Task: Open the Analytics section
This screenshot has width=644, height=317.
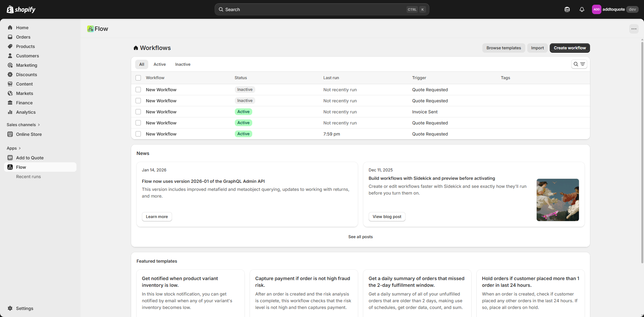Action: [x=26, y=112]
